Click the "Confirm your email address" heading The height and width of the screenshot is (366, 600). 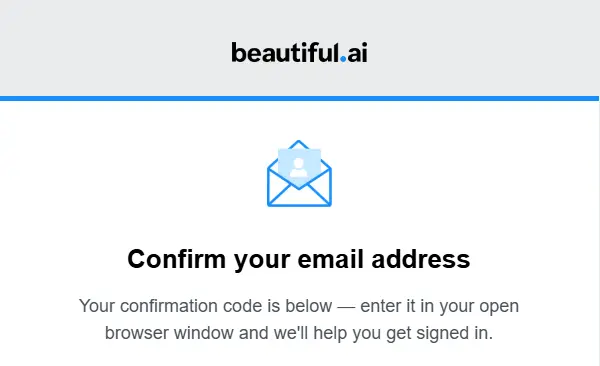click(299, 260)
